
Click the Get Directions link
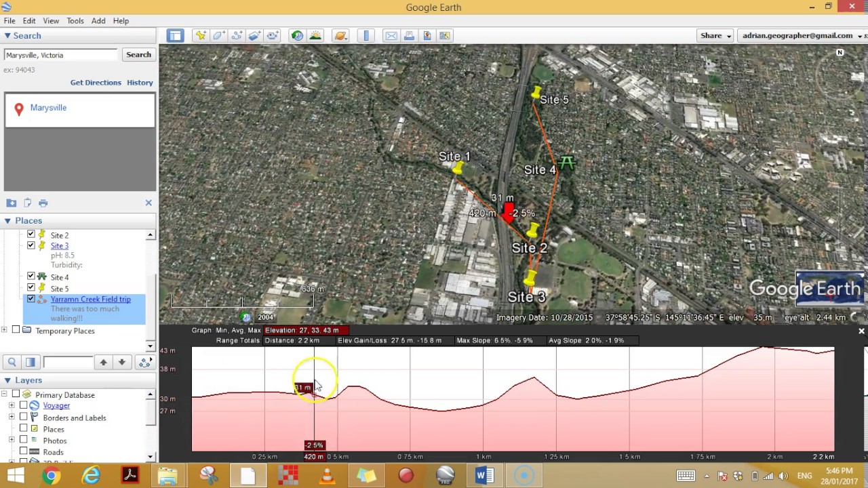pyautogui.click(x=96, y=83)
